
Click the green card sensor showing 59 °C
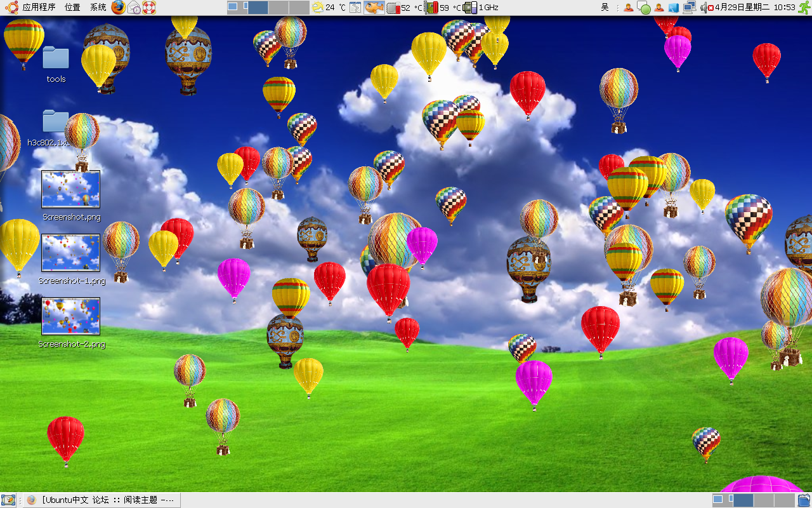tap(431, 8)
